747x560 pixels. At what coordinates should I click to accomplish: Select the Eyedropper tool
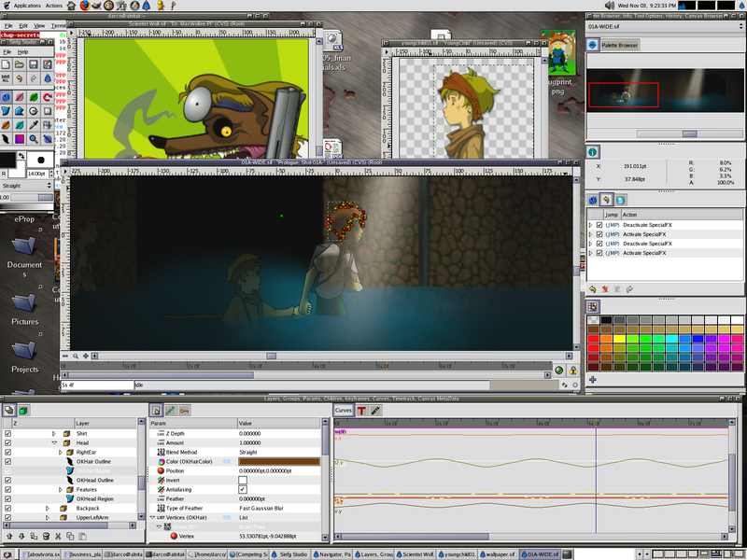click(32, 123)
